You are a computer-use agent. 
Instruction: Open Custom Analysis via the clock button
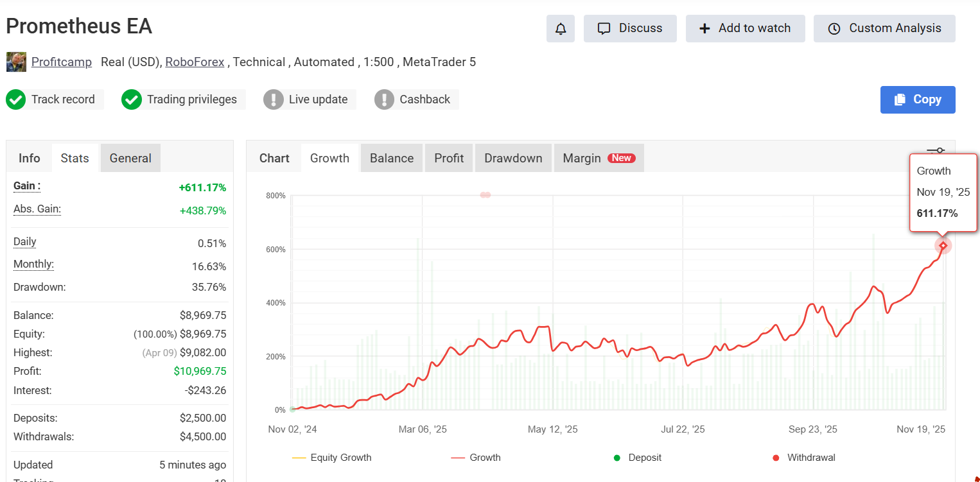point(884,29)
